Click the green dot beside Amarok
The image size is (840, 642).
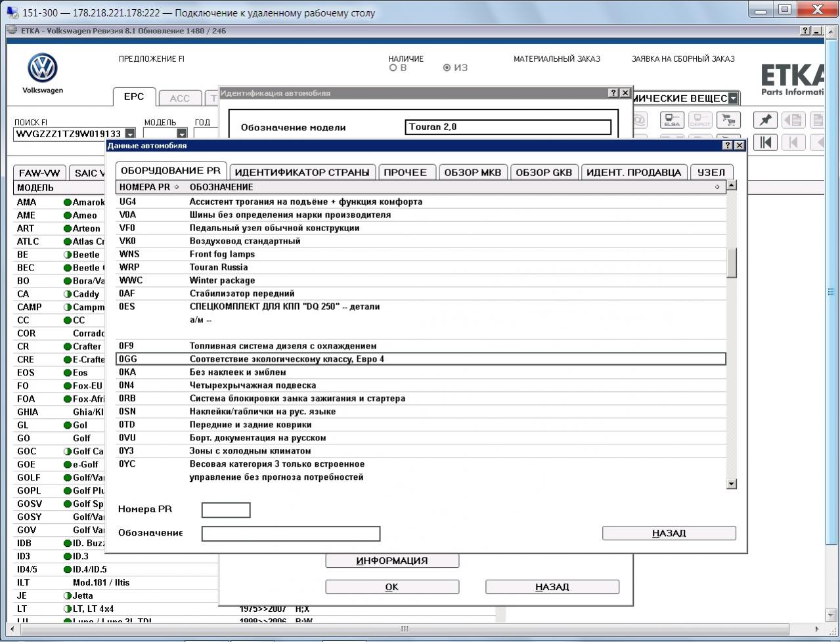pos(67,202)
